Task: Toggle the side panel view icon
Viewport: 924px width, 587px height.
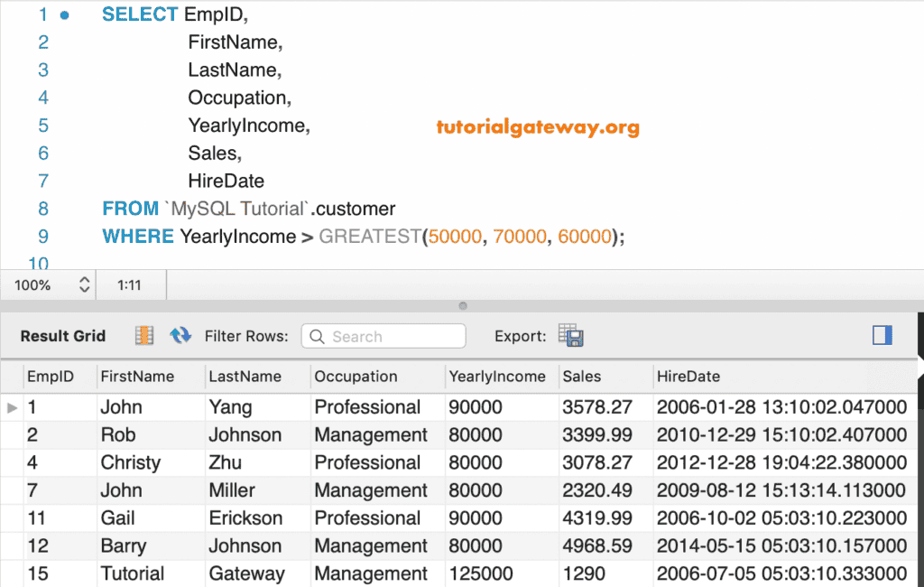Action: pyautogui.click(x=882, y=336)
